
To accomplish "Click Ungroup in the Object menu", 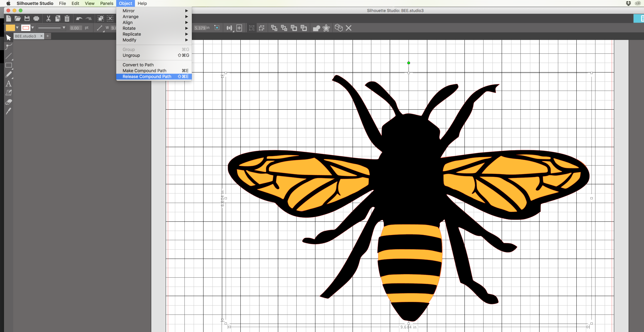I will 131,55.
